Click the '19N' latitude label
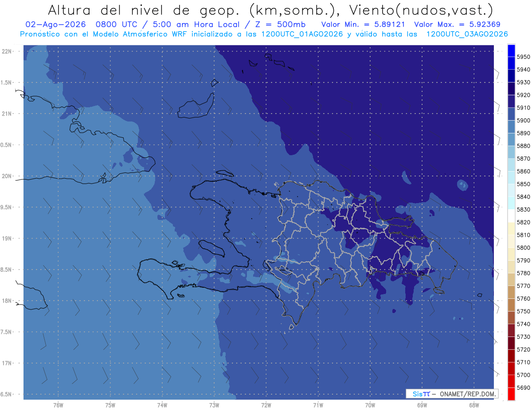 click(x=7, y=239)
